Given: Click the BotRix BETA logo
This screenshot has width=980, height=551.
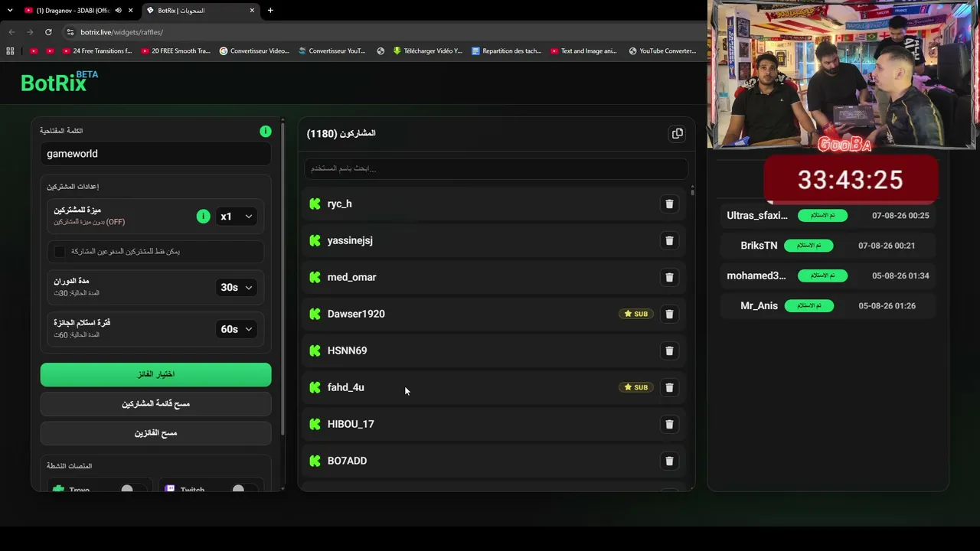Looking at the screenshot, I should pyautogui.click(x=59, y=81).
